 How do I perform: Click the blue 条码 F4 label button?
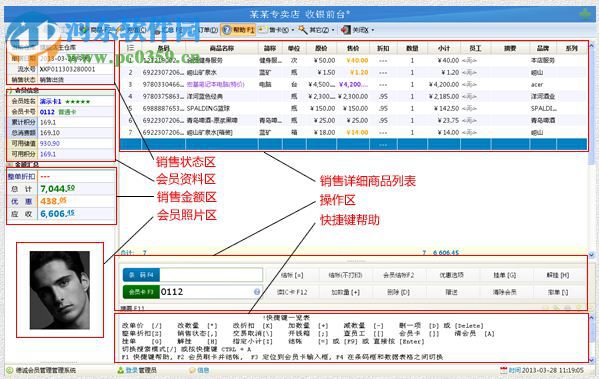tap(141, 275)
